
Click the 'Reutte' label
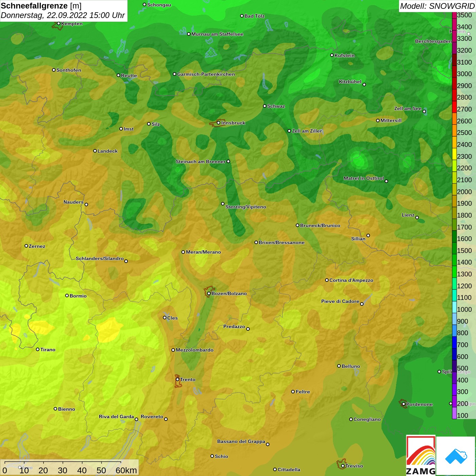click(x=129, y=75)
